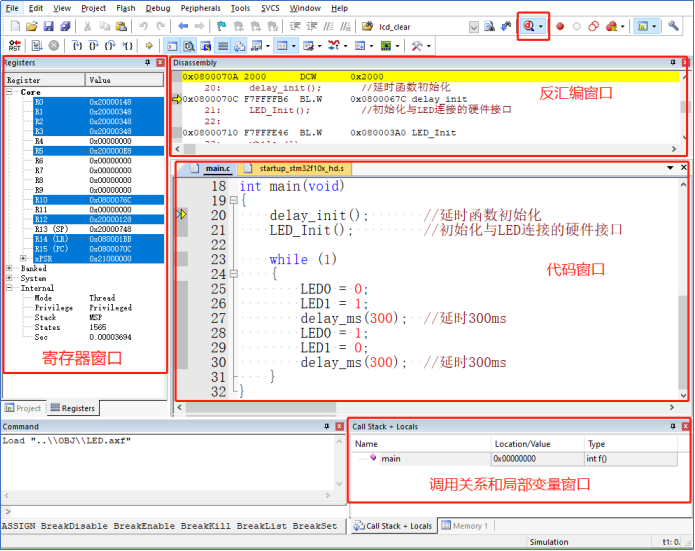Stop execution with the gray X icon
Screen dimensions: 695x551
point(54,46)
